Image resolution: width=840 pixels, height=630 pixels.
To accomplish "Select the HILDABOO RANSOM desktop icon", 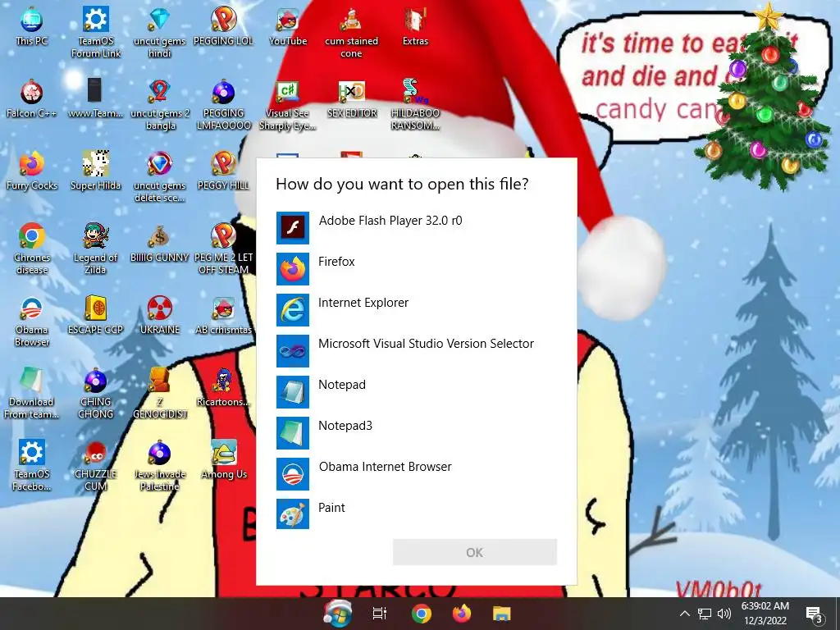I will tap(415, 104).
